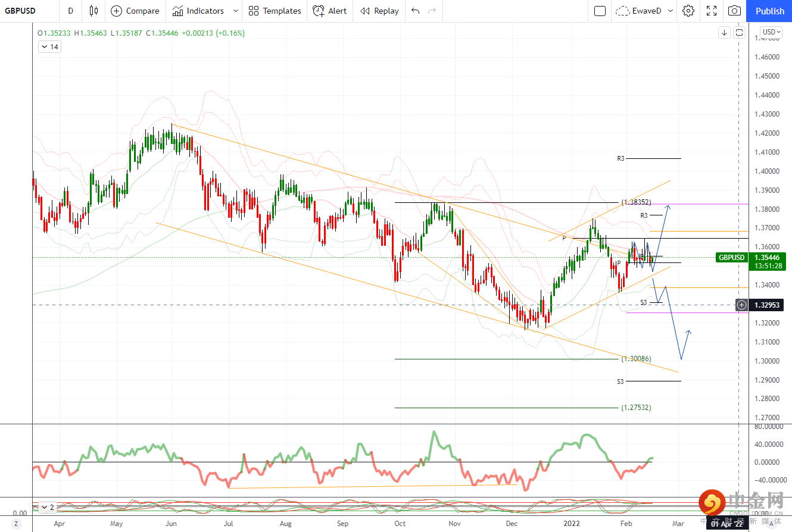Take a chart snapshot with camera icon
The height and width of the screenshot is (532, 792).
[x=735, y=11]
